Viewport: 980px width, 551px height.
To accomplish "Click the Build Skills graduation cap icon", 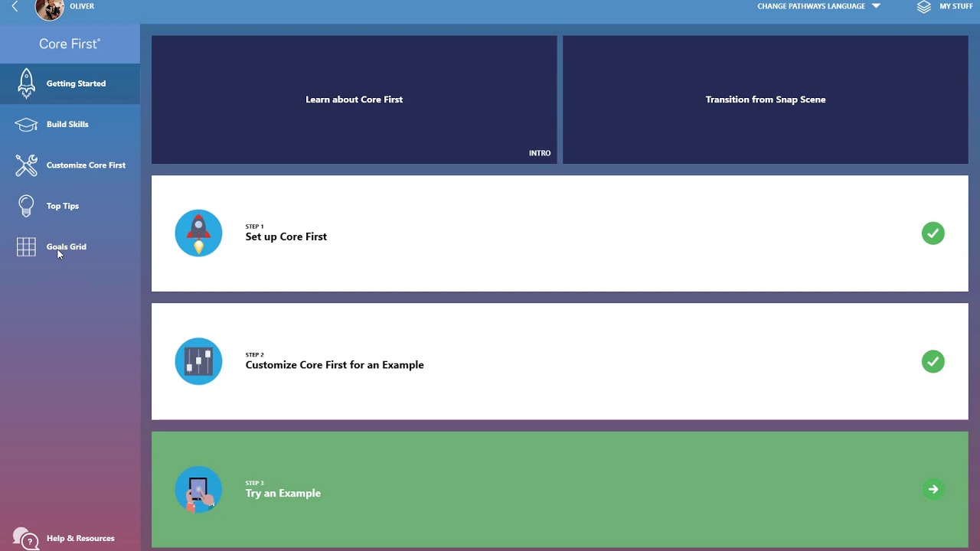I will pos(26,125).
